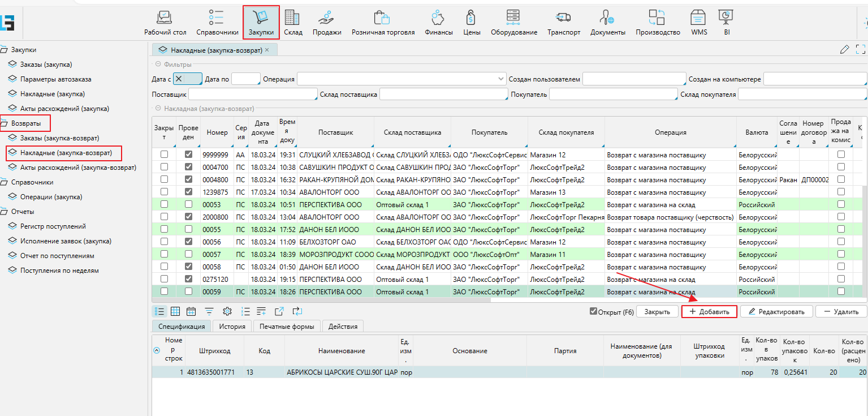Image resolution: width=868 pixels, height=416 pixels.
Task: Open table settings via the gear icon
Action: pos(227,311)
